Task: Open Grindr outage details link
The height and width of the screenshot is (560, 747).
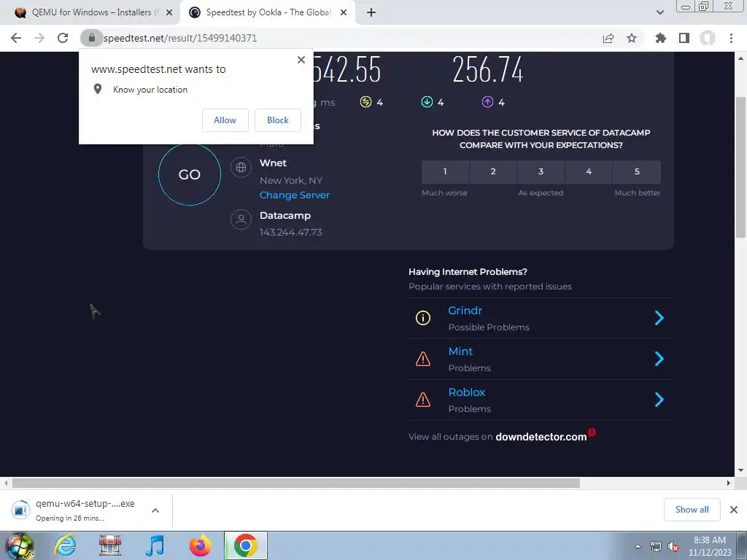Action: coord(465,311)
